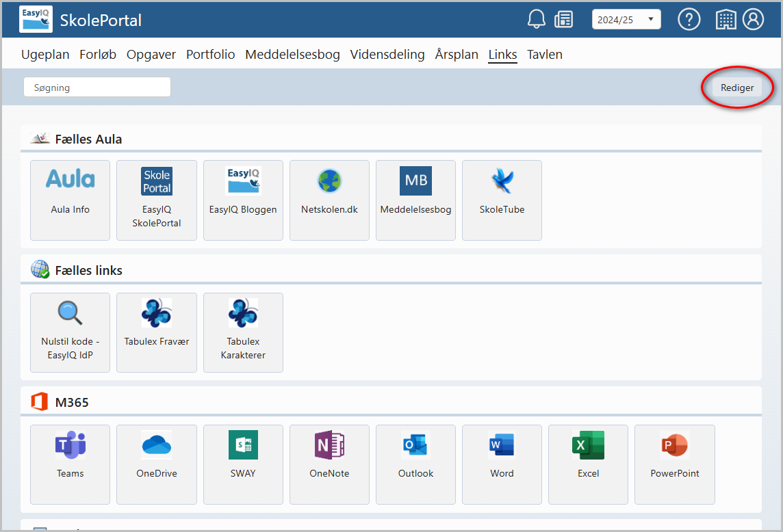Launch the Outlook tile

point(416,464)
